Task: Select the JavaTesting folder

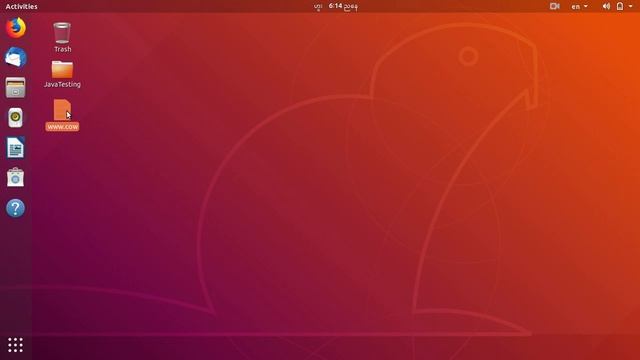Action: [62, 69]
